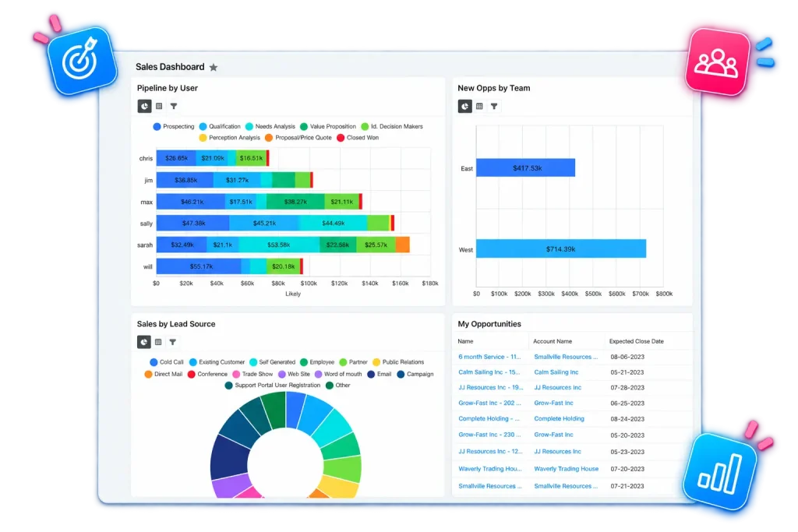Open JJ Resources Inc - 12 opportunity
The height and width of the screenshot is (532, 798).
(491, 452)
